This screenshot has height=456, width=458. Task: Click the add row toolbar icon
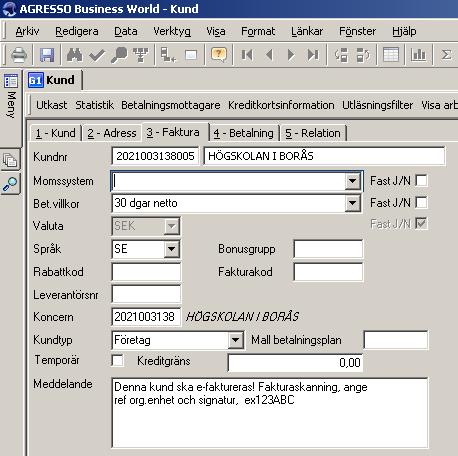click(x=168, y=55)
